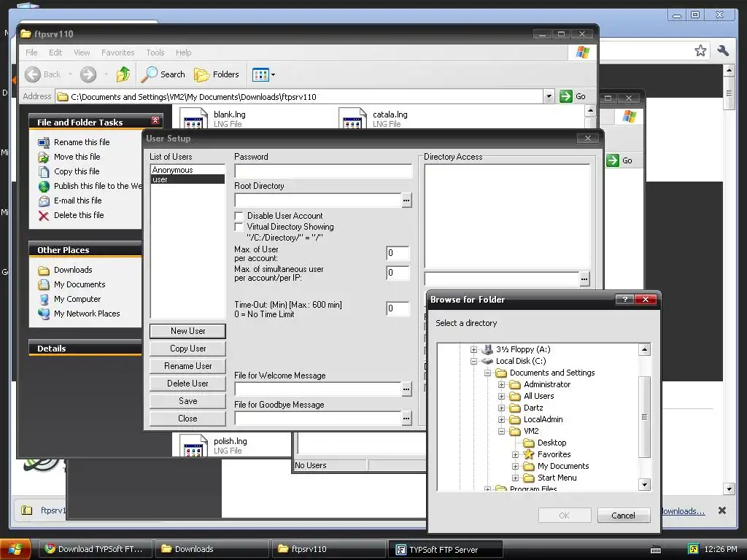
Task: Browse for Welcome Message file ellipsis
Action: (406, 389)
